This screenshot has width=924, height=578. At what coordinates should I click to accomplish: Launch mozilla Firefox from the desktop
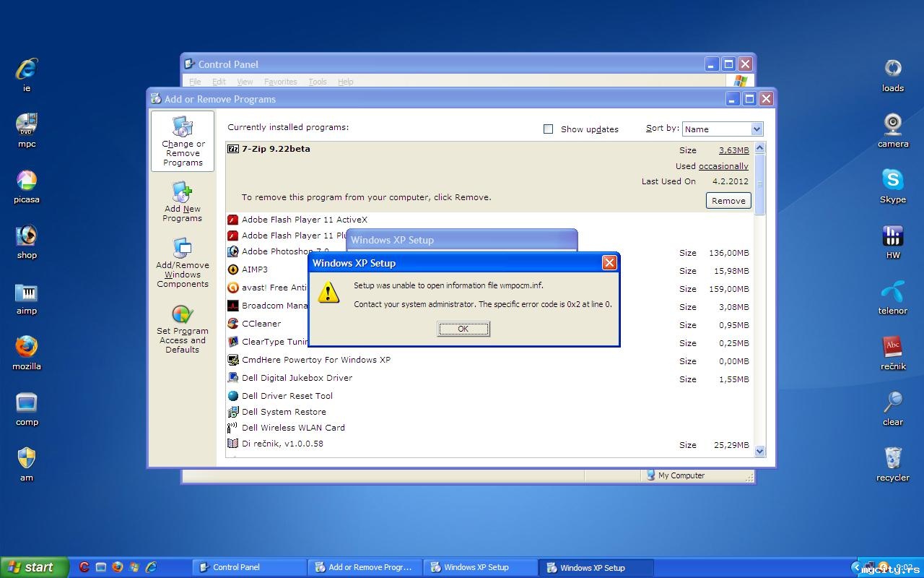pyautogui.click(x=27, y=348)
